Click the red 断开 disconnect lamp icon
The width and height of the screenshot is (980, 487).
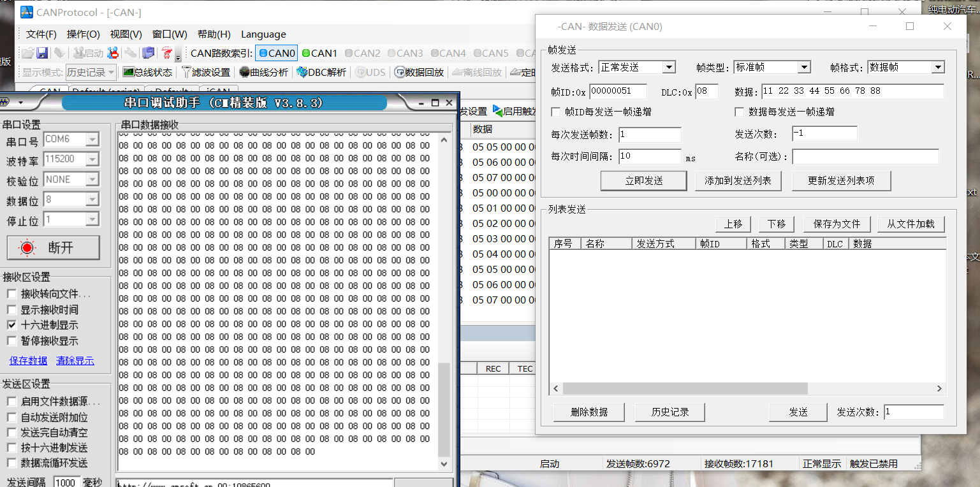(x=27, y=248)
